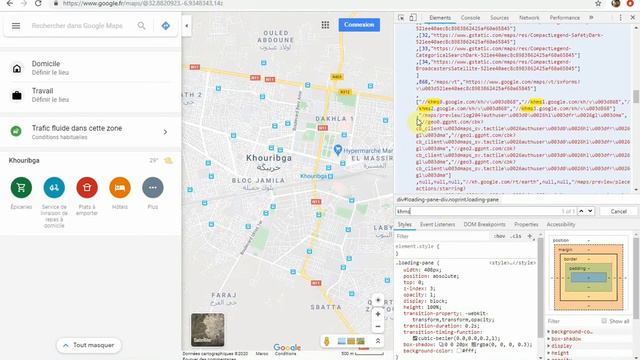Click the Domicile house icon

tap(17, 68)
